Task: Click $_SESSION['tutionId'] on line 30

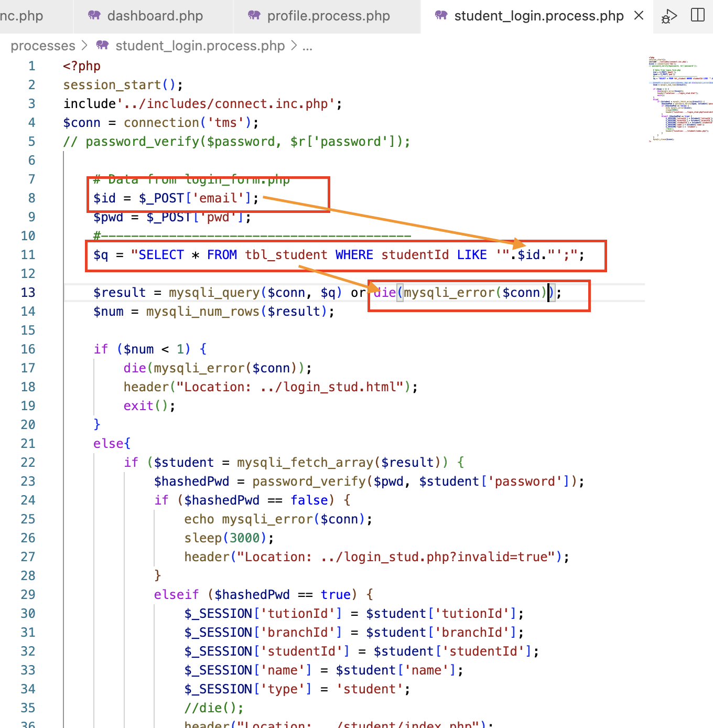Action: coord(263,614)
